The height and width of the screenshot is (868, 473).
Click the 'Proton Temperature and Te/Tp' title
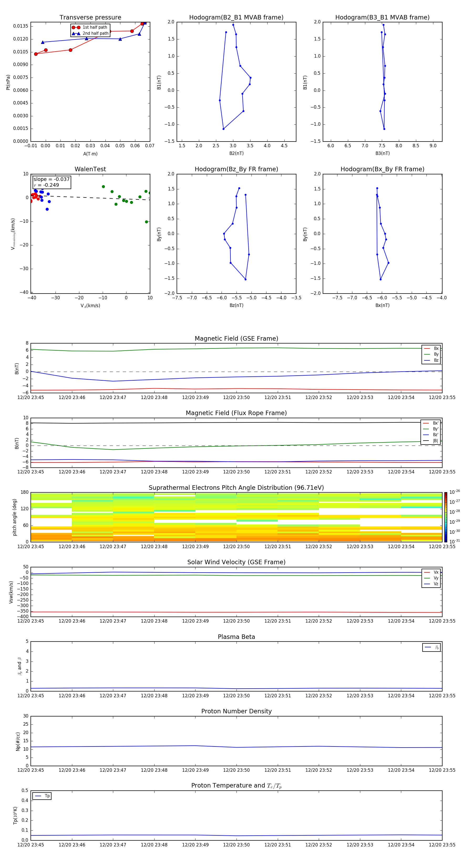point(236,786)
